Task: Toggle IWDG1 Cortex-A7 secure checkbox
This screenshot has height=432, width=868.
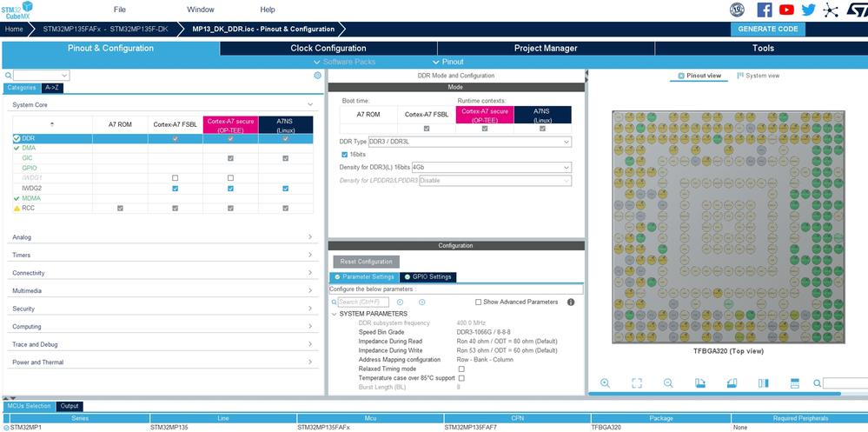Action: point(230,178)
